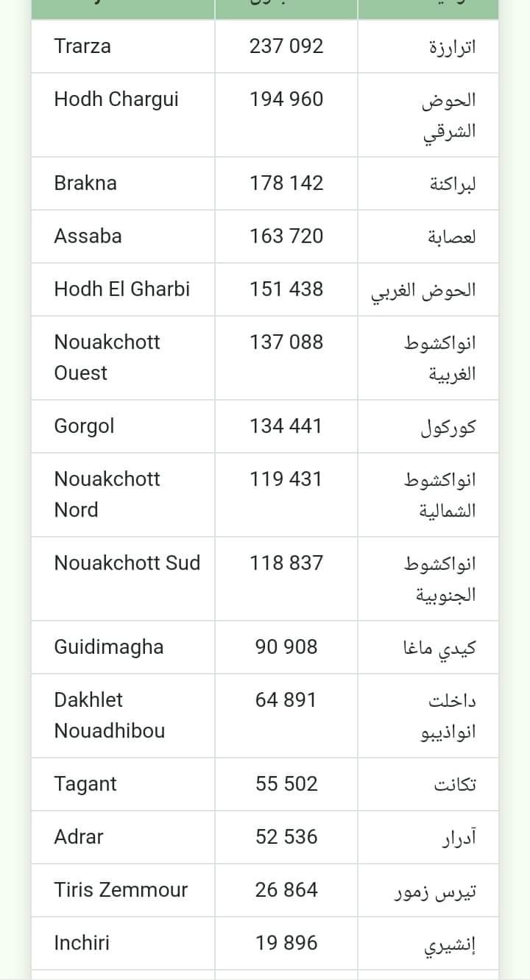Click the Gorgol row label
Screen dimensions: 530x980
(84, 426)
